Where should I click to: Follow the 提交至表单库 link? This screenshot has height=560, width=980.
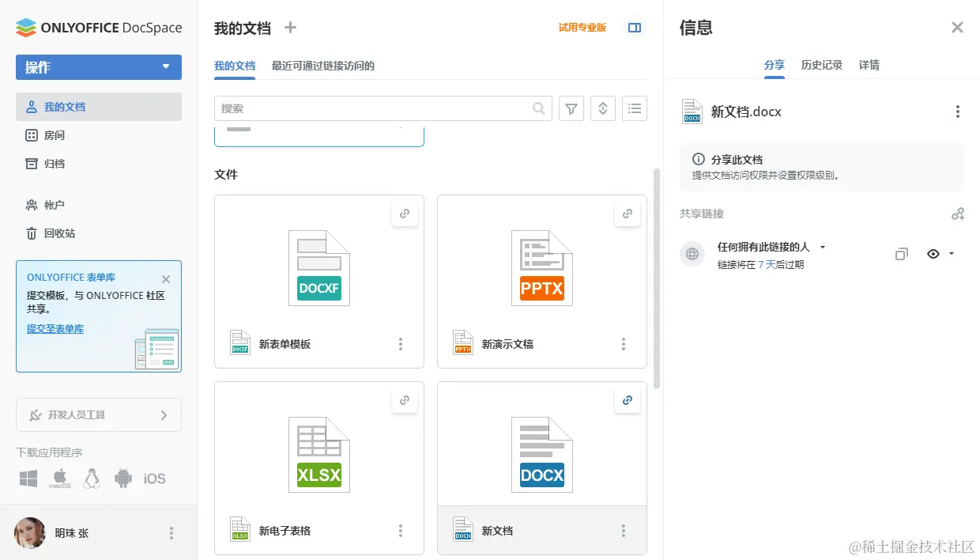pos(55,329)
